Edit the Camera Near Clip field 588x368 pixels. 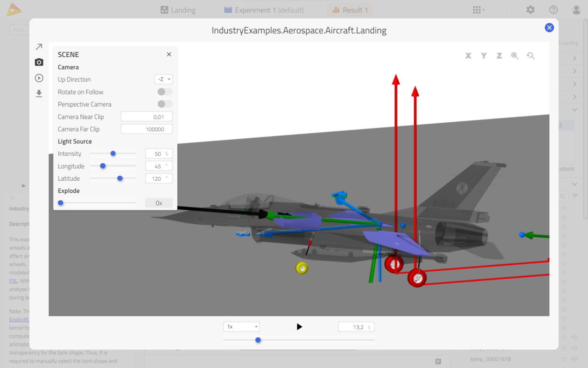coord(147,117)
